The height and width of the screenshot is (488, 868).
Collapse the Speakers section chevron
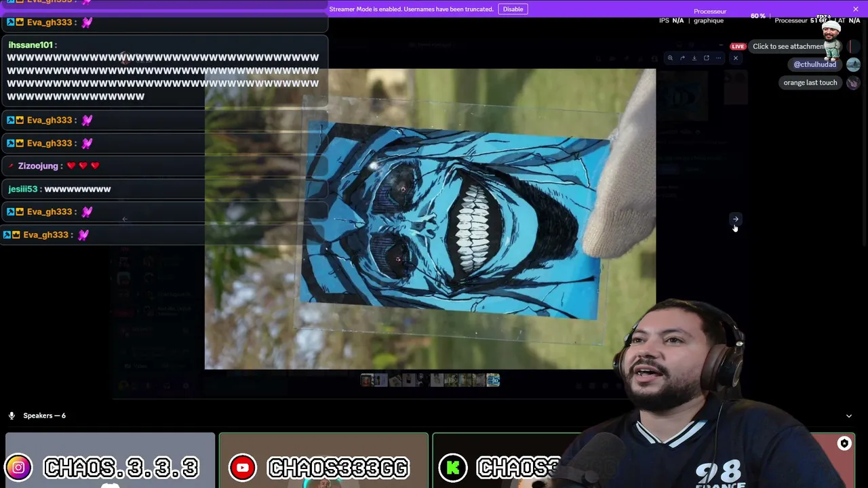click(849, 416)
